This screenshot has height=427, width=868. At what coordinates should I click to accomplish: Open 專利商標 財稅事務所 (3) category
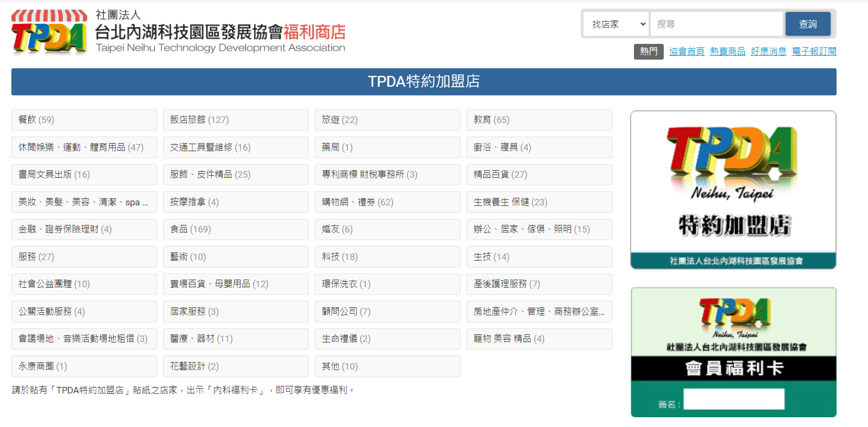point(387,174)
